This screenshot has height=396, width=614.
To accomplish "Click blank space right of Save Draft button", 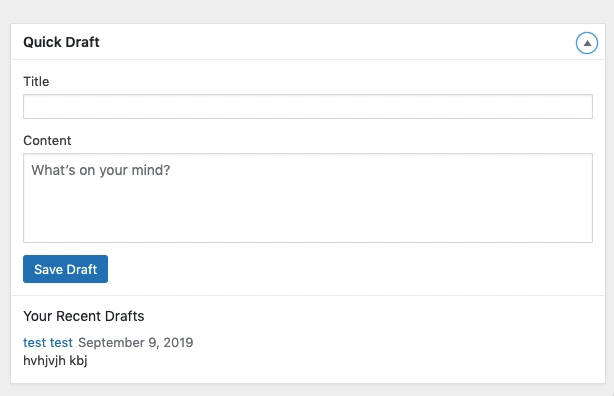I will click(349, 269).
